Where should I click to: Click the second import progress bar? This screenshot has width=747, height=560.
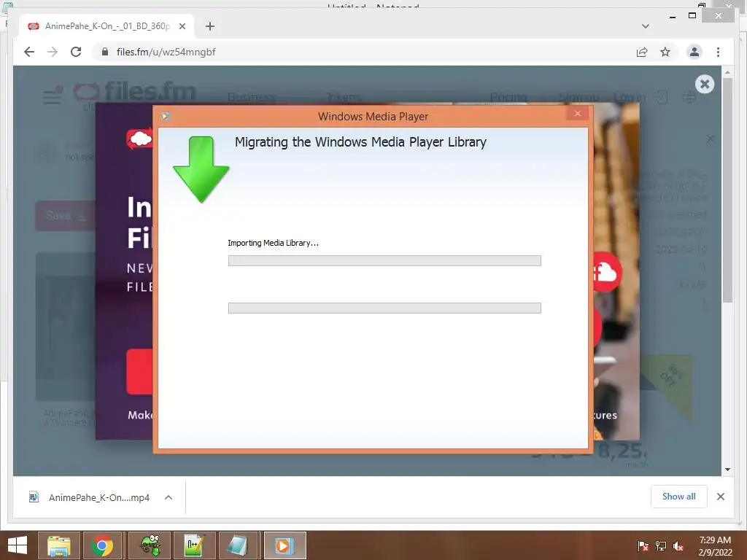(x=384, y=308)
